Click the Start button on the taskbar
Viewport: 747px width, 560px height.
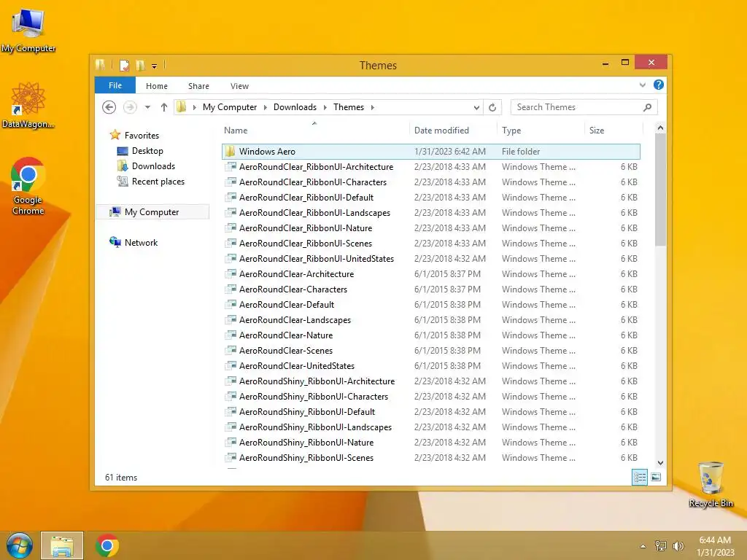click(20, 545)
